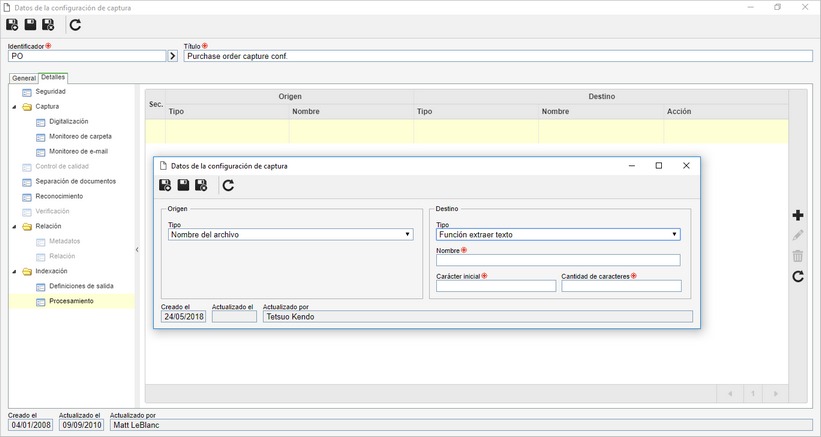Click Save icon in main window toolbar
Image resolution: width=821 pixels, height=437 pixels.
tap(30, 25)
